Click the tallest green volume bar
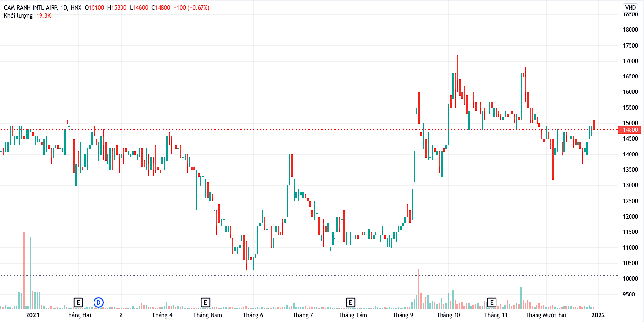This screenshot has width=644, height=322. pyautogui.click(x=30, y=272)
